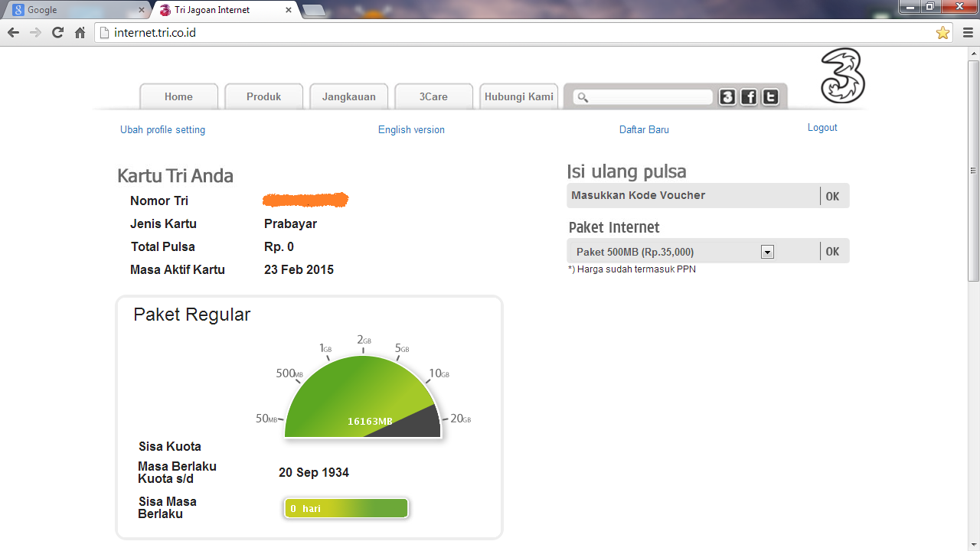Open the Jangkauan menu tab
This screenshot has width=980, height=551.
click(348, 96)
